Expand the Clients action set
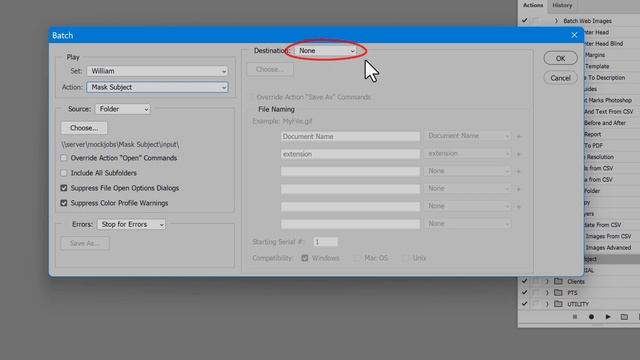The image size is (640, 360). coord(547,282)
